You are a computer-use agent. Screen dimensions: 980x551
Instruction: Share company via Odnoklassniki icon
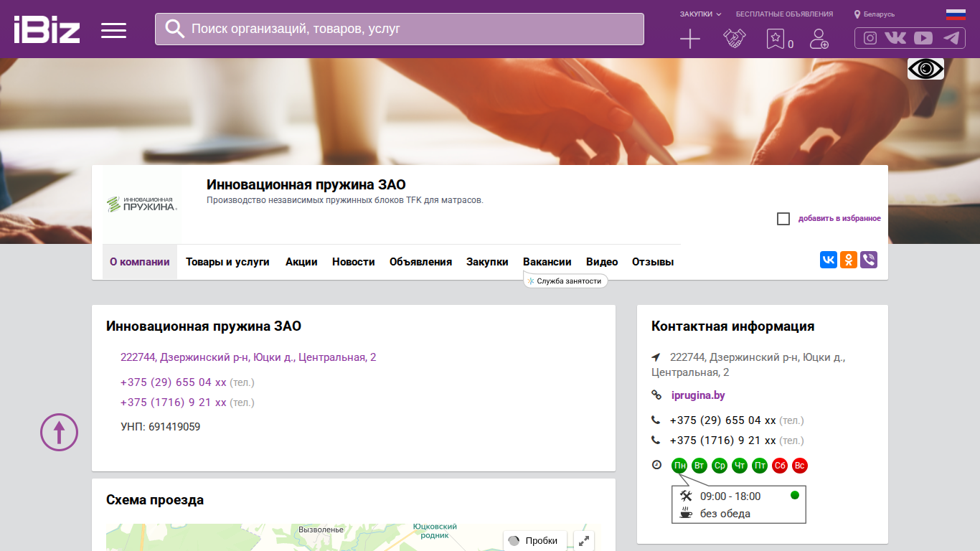[849, 260]
